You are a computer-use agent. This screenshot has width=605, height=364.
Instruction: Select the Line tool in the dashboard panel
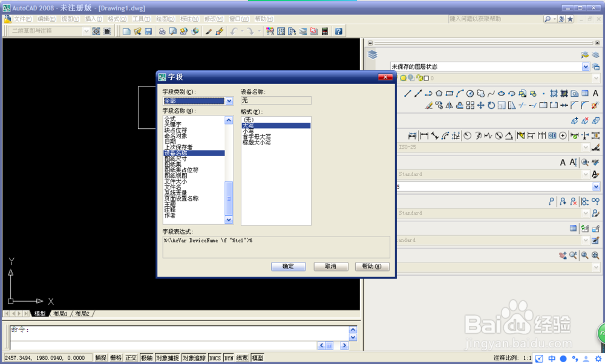coord(407,93)
